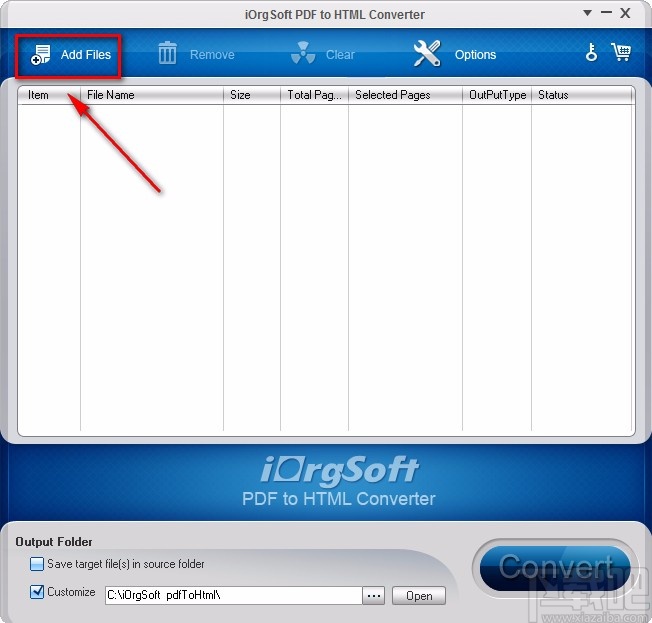Click the Status column header
The width and height of the screenshot is (652, 623).
[582, 95]
